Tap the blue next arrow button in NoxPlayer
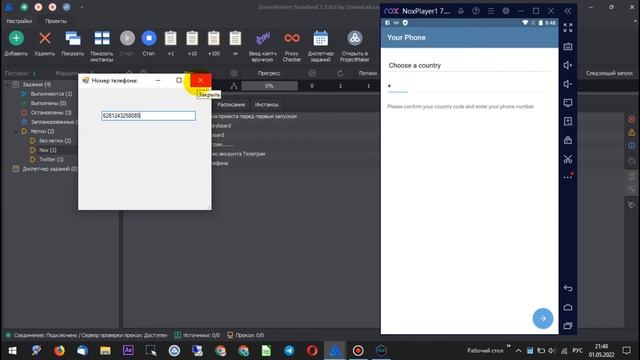Viewport: 640px width, 360px height. 543,318
